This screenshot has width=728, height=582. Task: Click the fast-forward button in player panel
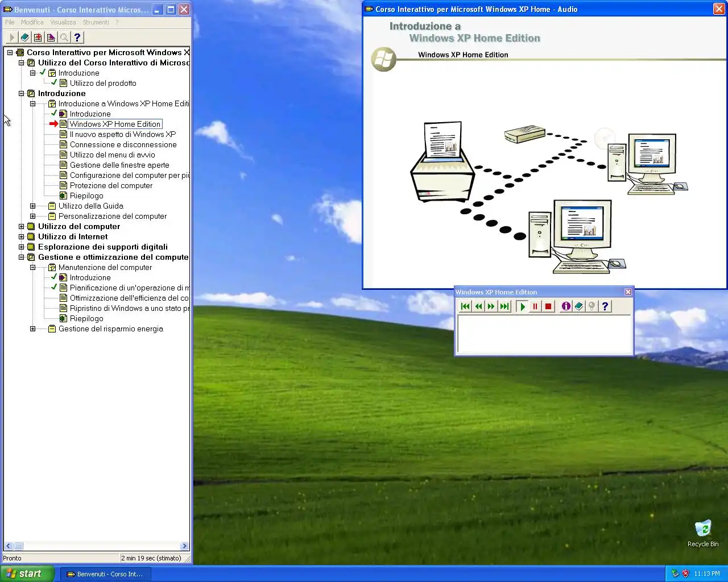(491, 306)
